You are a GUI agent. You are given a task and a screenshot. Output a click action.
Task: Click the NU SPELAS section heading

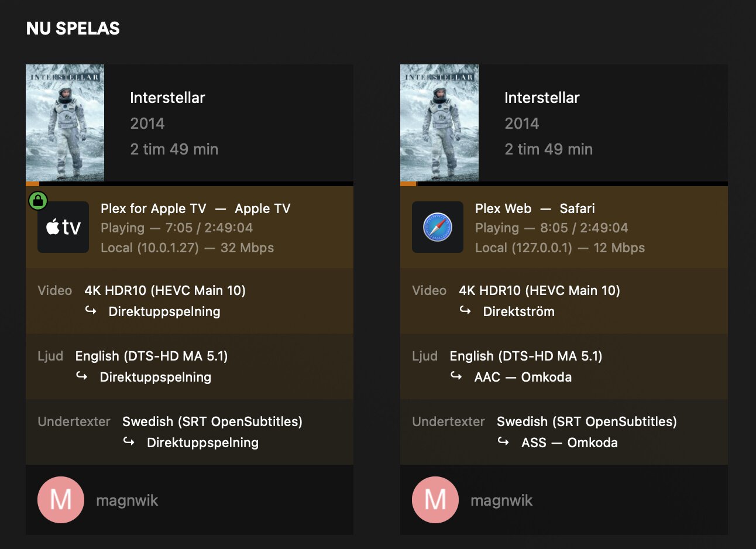(73, 28)
